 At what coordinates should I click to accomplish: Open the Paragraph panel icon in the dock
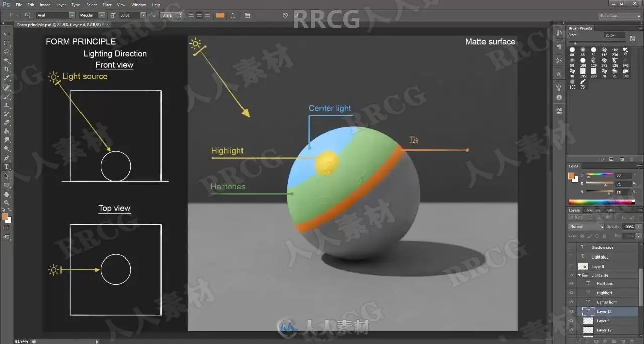point(559,47)
